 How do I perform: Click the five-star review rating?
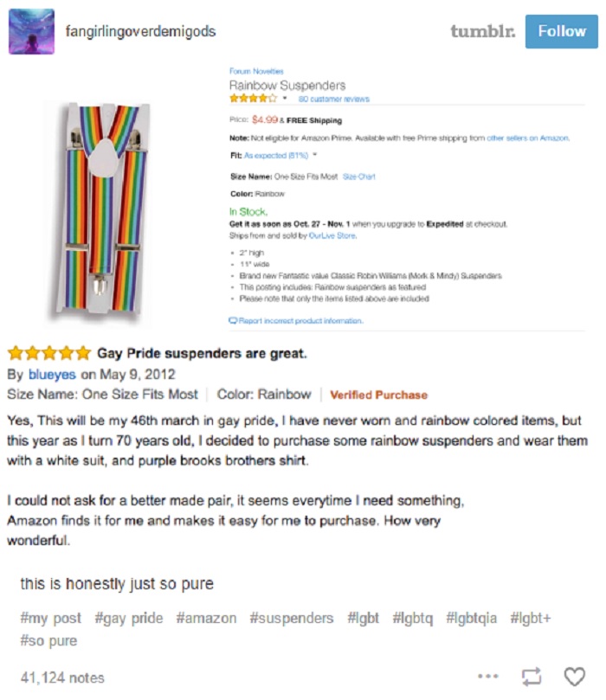click(49, 353)
